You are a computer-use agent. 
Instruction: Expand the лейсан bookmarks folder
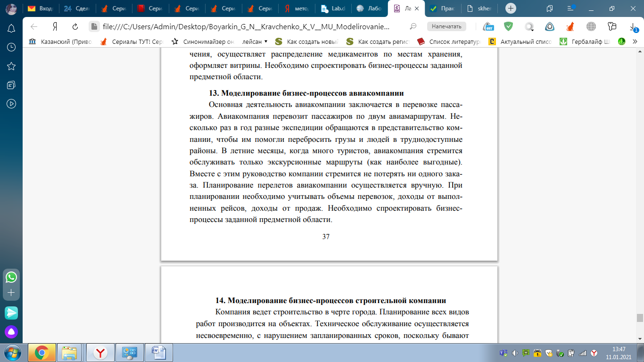point(255,41)
